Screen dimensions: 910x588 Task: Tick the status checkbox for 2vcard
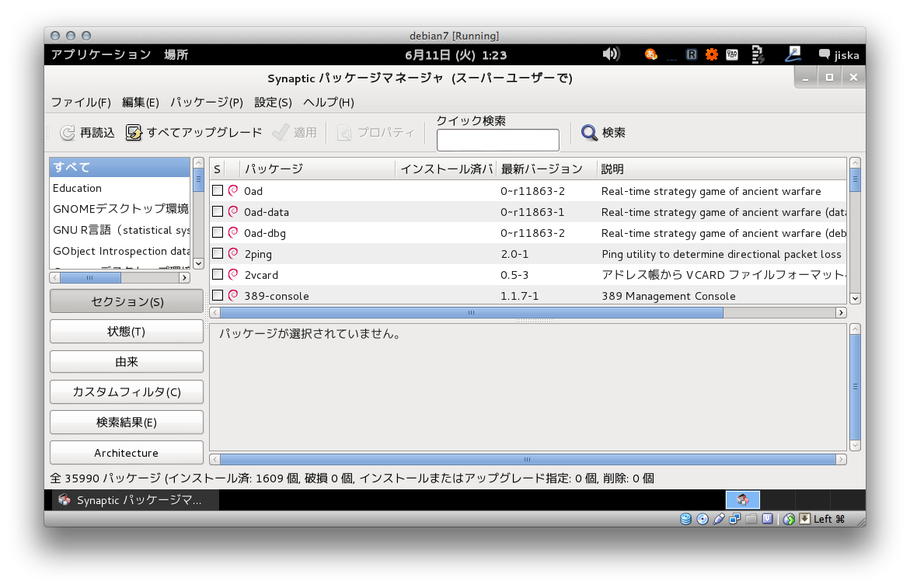click(x=218, y=274)
